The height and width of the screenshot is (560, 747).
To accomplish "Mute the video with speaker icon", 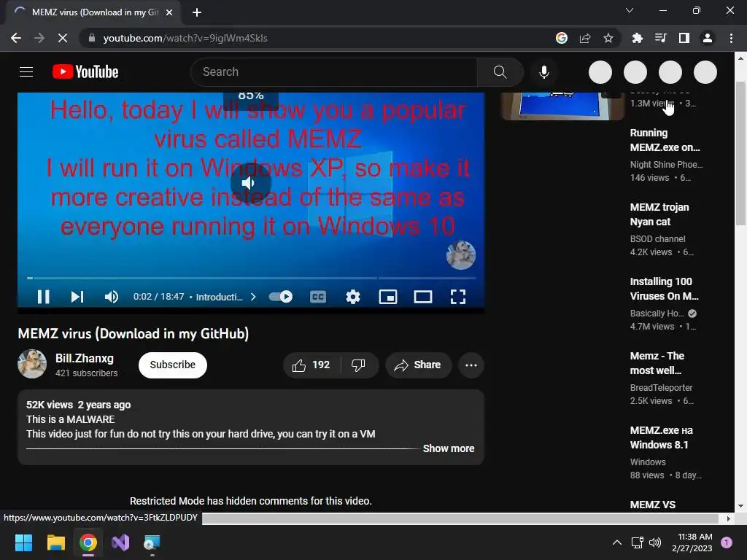I will 112,297.
